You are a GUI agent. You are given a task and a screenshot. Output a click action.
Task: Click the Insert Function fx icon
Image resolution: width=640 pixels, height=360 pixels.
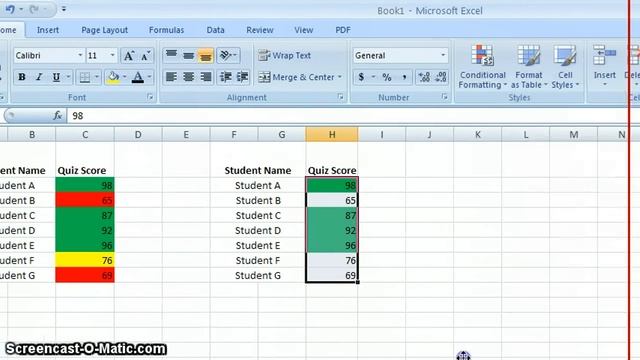click(58, 116)
